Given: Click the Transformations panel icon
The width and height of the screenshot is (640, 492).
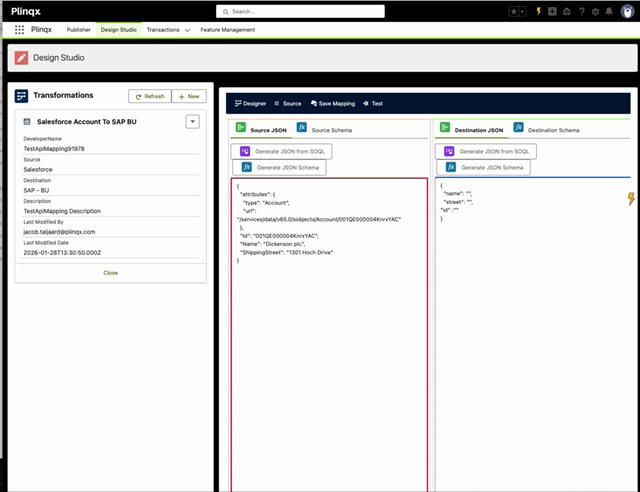Looking at the screenshot, I should (21, 96).
